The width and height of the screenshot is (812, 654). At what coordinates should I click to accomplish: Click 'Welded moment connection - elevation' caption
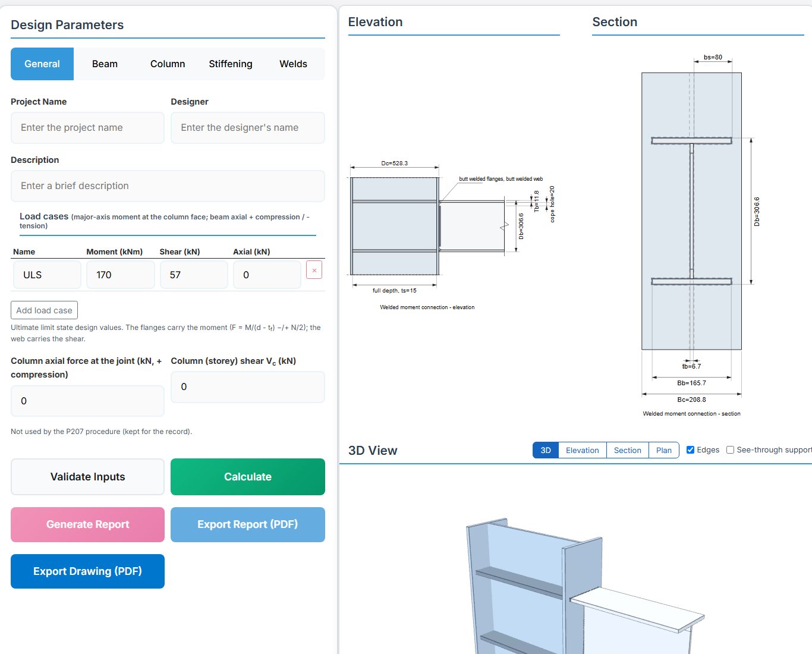pos(427,307)
